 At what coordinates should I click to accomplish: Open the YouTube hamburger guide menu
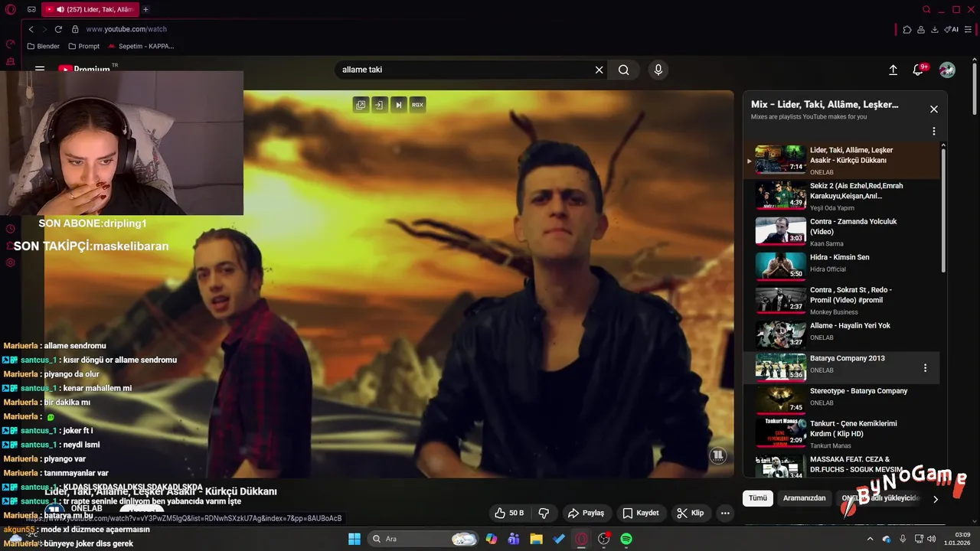(40, 69)
